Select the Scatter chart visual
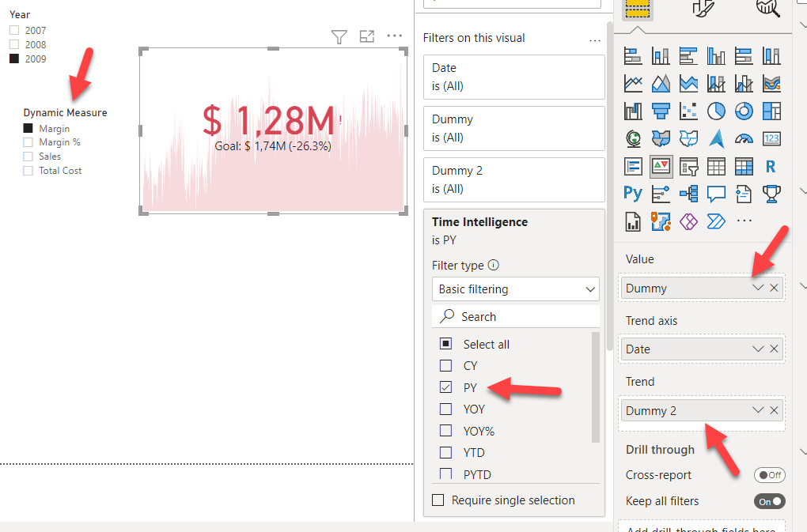The width and height of the screenshot is (807, 532). tap(688, 111)
